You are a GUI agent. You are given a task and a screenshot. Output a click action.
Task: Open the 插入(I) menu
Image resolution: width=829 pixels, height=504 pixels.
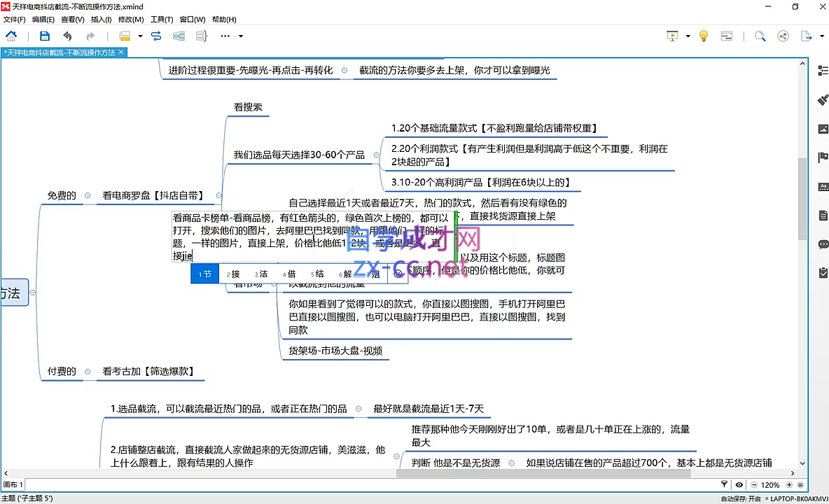pyautogui.click(x=101, y=20)
